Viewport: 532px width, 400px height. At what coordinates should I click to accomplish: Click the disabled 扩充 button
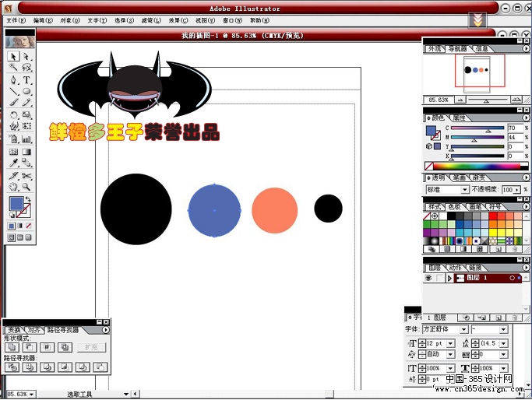pyautogui.click(x=91, y=347)
